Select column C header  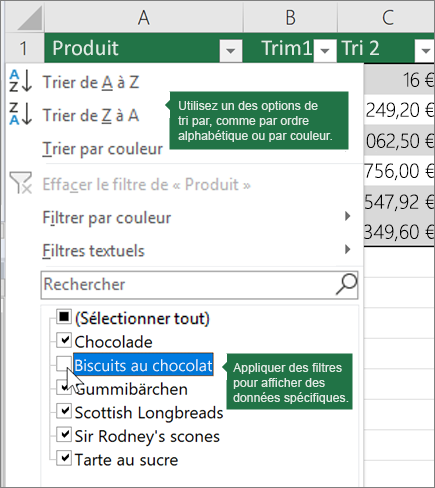click(387, 17)
